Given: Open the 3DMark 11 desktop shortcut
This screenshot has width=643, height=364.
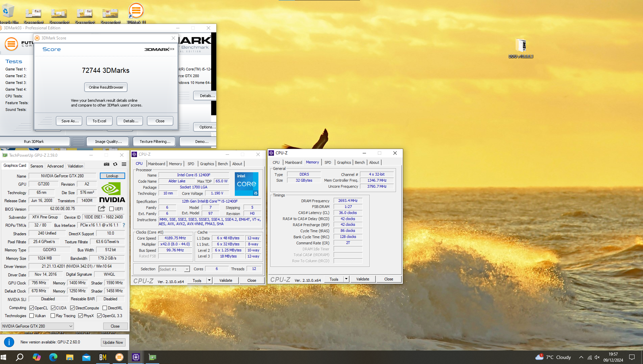Looking at the screenshot, I should coord(136,13).
